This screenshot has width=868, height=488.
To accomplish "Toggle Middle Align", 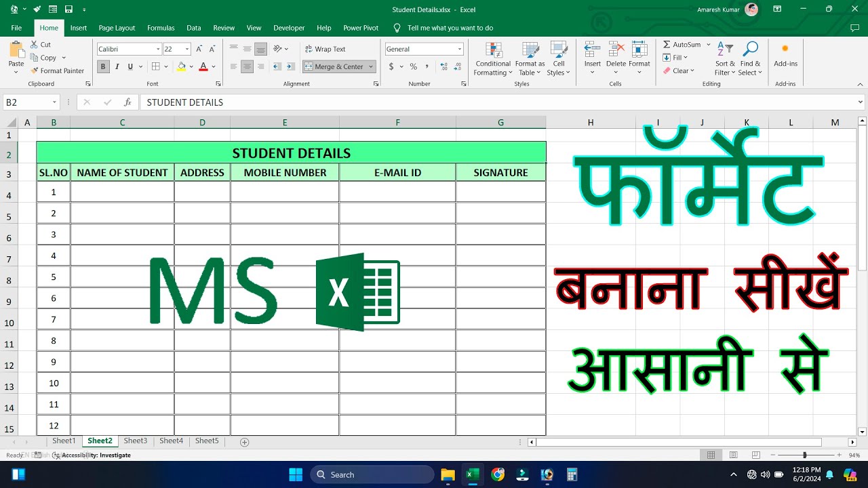I will 247,49.
